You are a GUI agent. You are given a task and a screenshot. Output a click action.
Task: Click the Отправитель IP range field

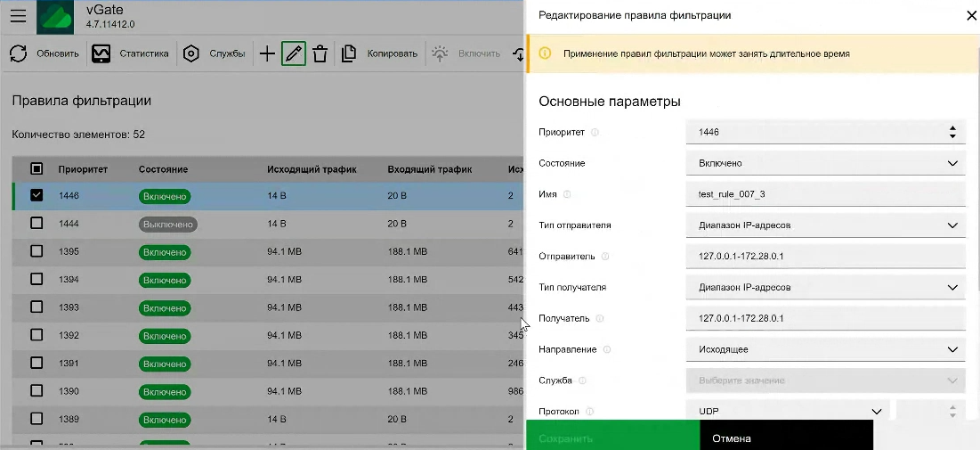pos(825,256)
